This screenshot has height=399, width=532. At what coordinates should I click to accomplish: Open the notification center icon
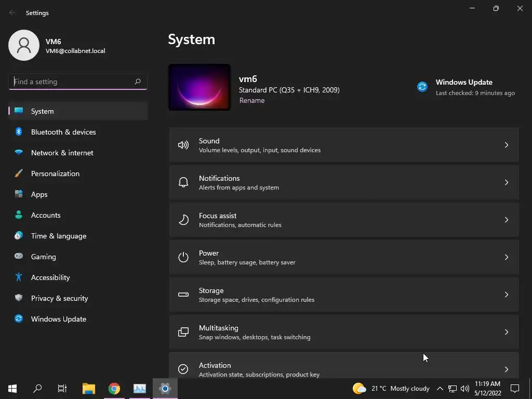(515, 389)
